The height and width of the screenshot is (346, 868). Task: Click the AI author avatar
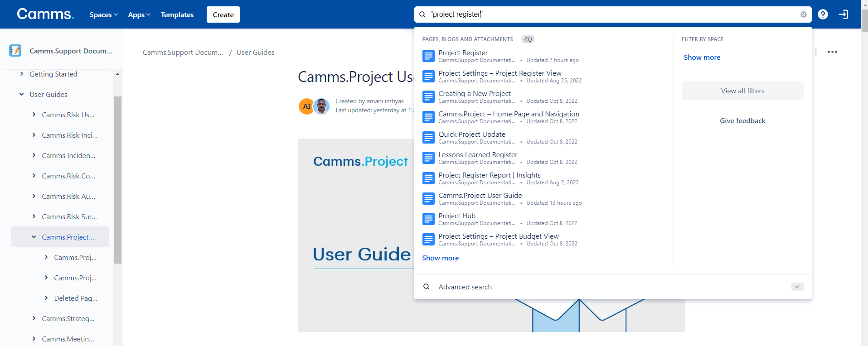[306, 106]
